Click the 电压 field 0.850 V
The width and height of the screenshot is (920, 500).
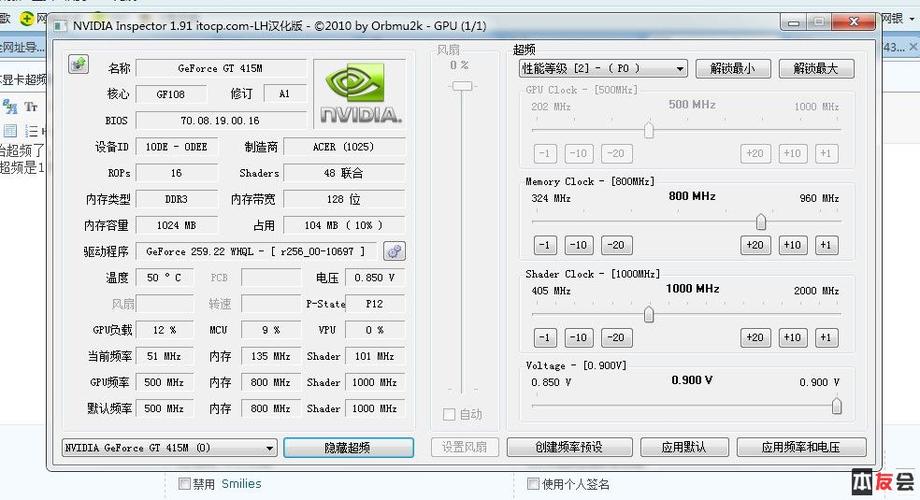pos(375,278)
